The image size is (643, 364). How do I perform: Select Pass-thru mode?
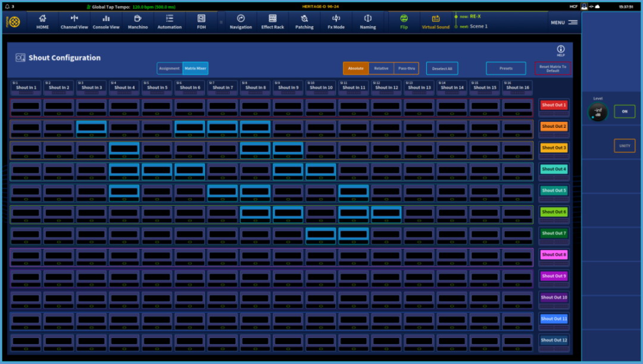[407, 68]
